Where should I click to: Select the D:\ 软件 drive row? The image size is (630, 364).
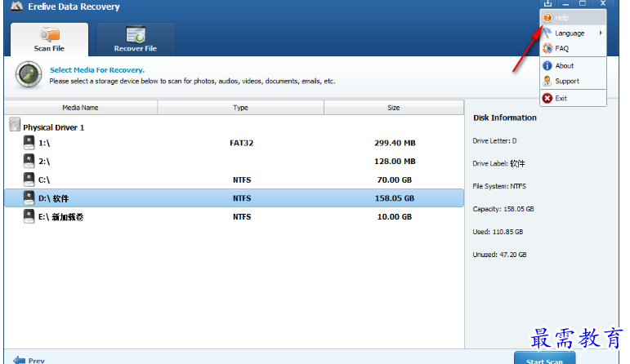coord(235,198)
